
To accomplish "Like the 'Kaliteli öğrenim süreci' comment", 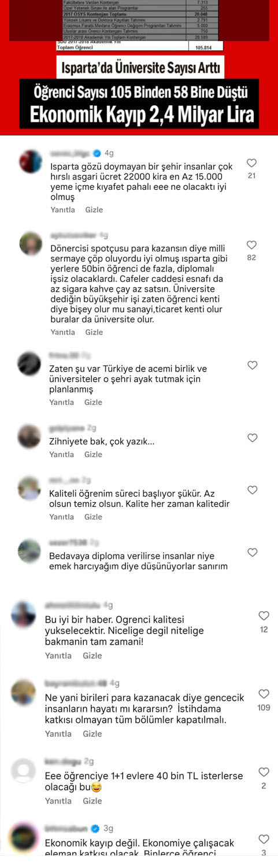I will tap(252, 490).
